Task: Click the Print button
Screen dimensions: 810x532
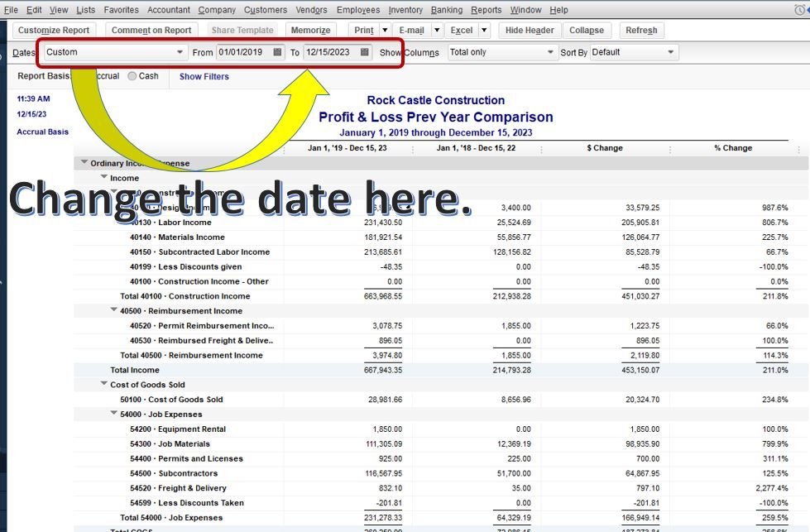Action: tap(364, 31)
